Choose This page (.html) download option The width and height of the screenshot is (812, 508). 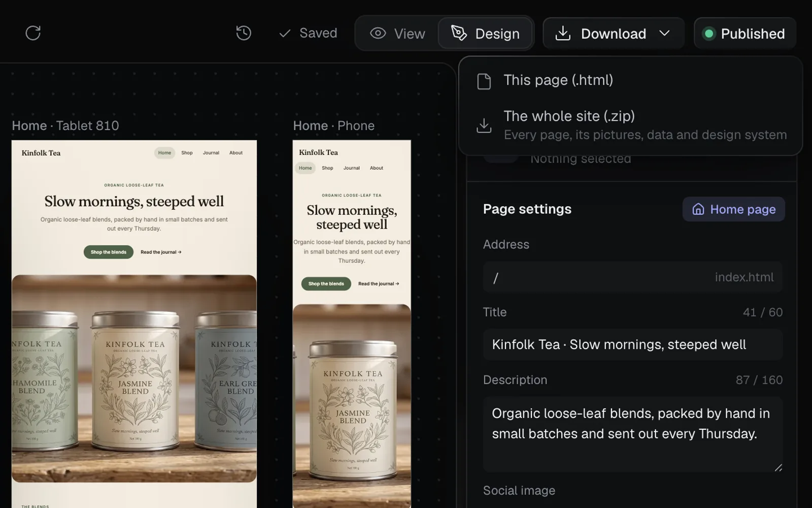point(630,80)
